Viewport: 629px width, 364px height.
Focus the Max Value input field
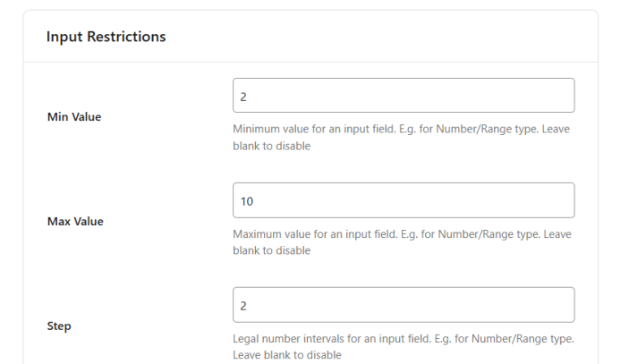(x=403, y=200)
